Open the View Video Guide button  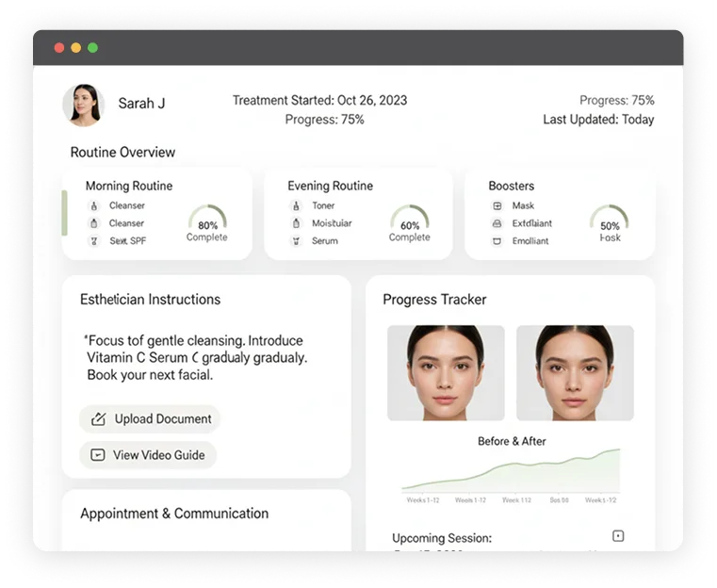pos(147,455)
